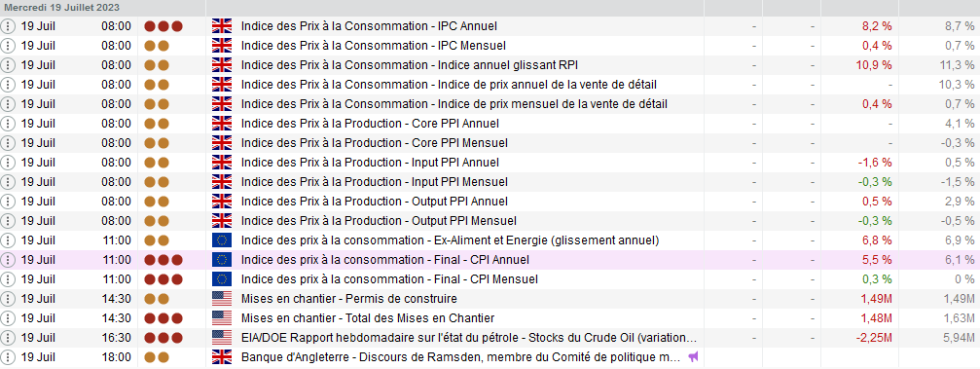The height and width of the screenshot is (369, 980).
Task: Click UK flag on Core PPI Annuel row
Action: pos(222,124)
